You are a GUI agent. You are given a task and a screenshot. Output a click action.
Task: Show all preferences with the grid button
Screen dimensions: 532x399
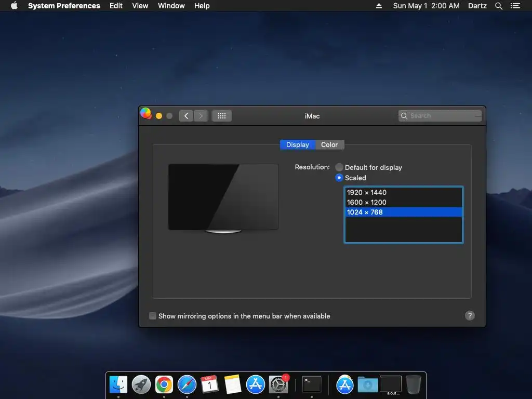click(x=221, y=116)
